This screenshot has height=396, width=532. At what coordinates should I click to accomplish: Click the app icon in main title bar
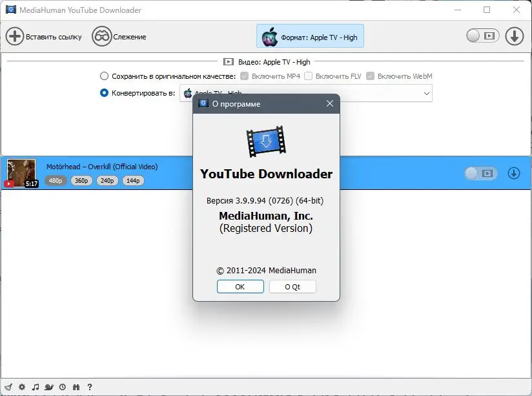click(x=10, y=10)
